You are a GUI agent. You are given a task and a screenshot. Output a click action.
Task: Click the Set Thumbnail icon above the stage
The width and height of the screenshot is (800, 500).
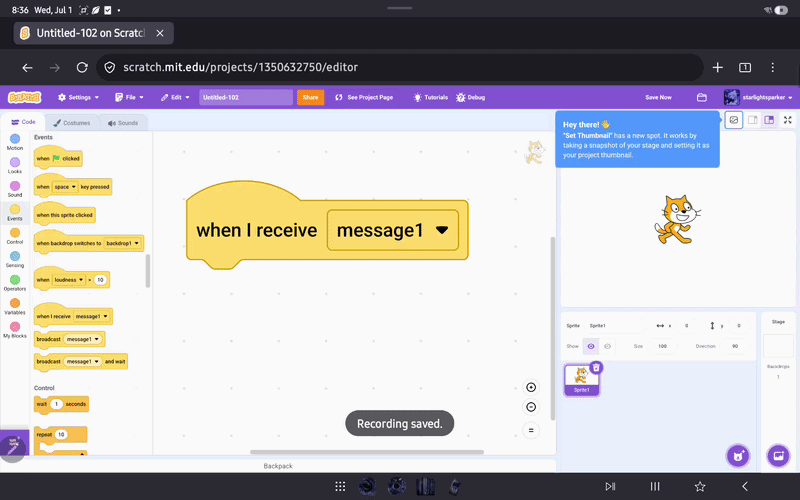734,120
